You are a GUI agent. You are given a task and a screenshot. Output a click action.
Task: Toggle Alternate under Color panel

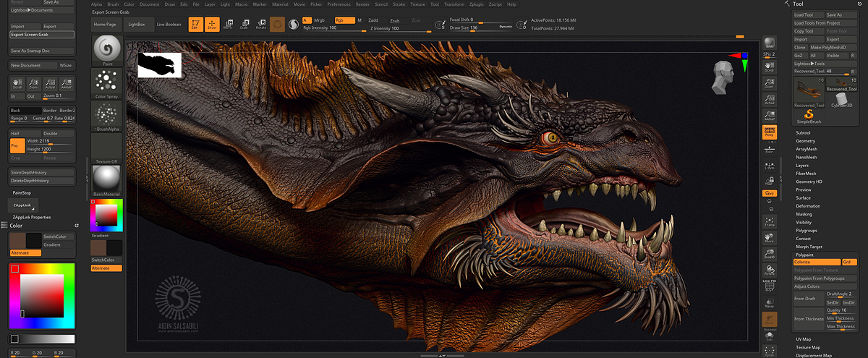pos(26,253)
